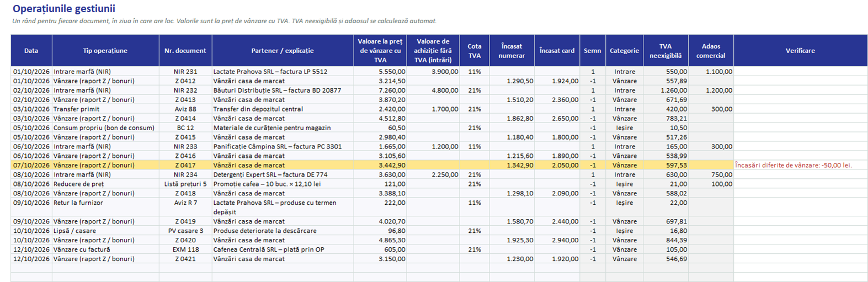
Task: Select the value 7.260,00 cell
Action: pyautogui.click(x=380, y=91)
